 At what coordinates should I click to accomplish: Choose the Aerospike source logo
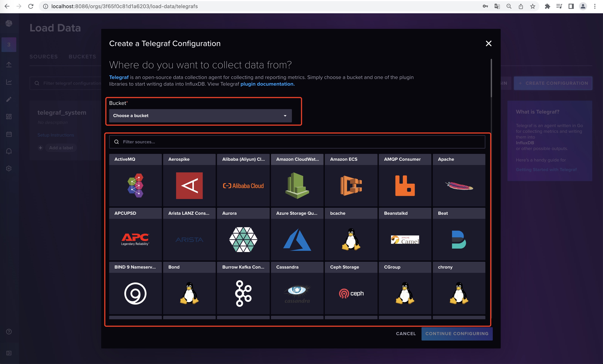pos(189,186)
